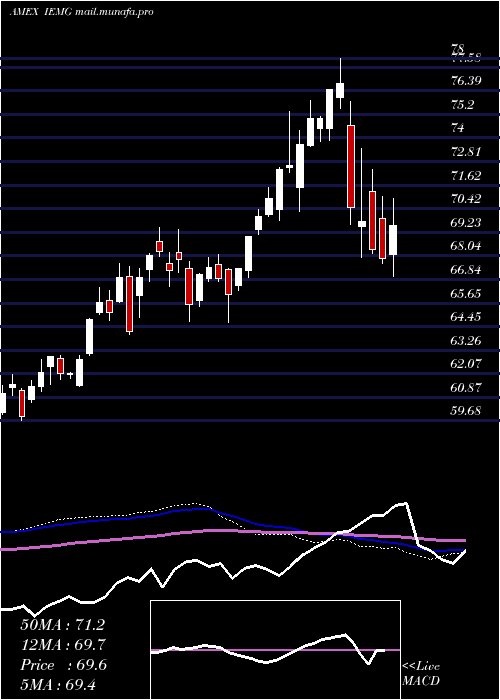This screenshot has width=500, height=700.
Task: Click the 69.23 price label
Action: (466, 222)
